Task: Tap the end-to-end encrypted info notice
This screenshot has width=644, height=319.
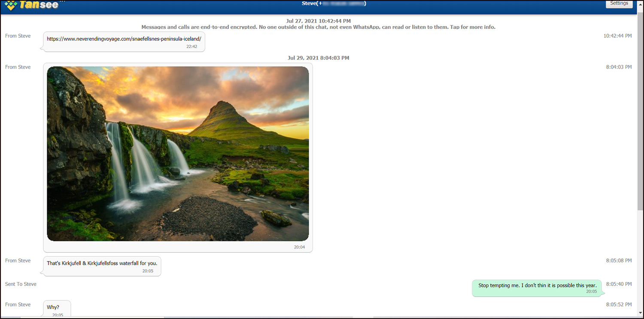Action: coord(318,27)
